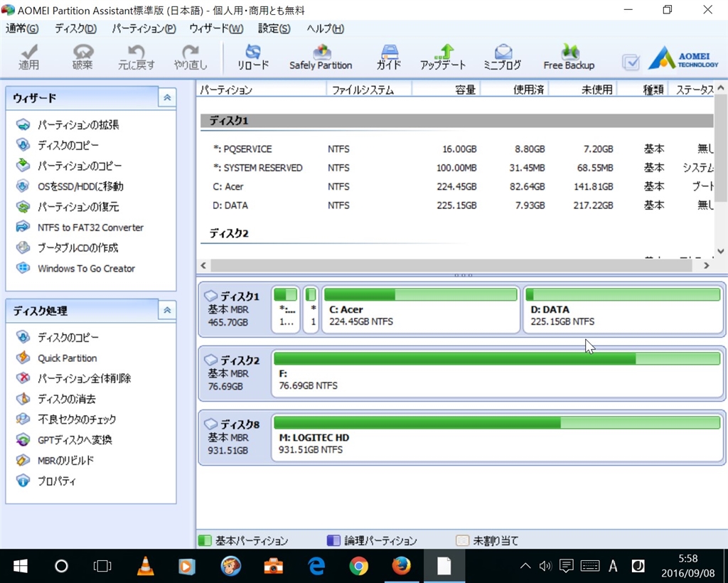Toggle the checkbox icon beside AOMEI logo

tap(631, 62)
